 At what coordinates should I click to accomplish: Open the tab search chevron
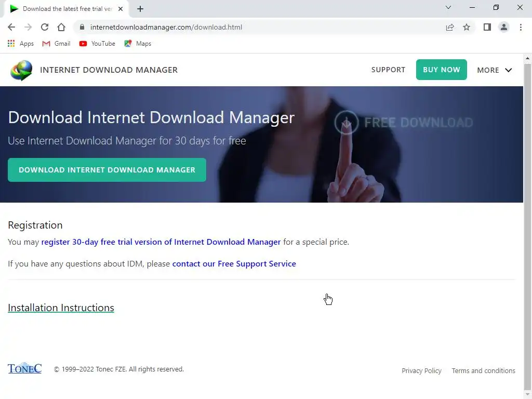coord(448,7)
